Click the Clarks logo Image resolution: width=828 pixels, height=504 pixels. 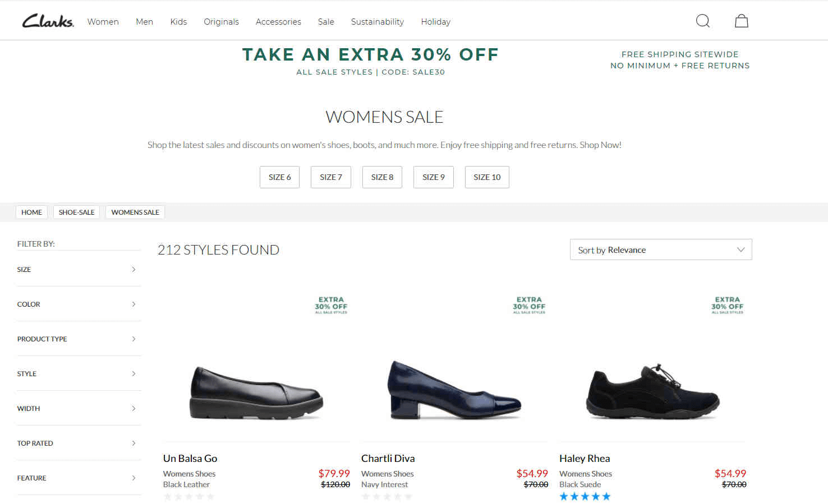point(48,21)
